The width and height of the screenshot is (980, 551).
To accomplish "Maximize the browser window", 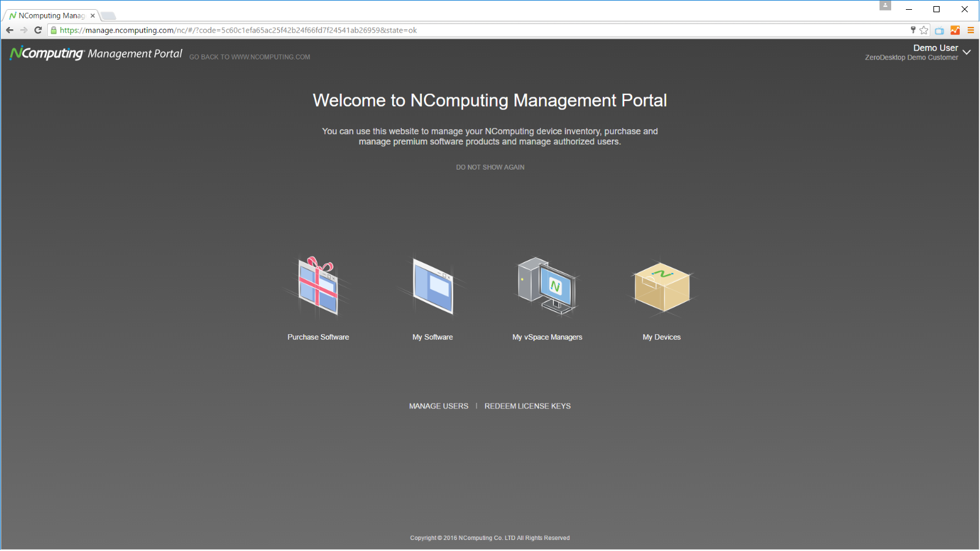I will point(937,9).
